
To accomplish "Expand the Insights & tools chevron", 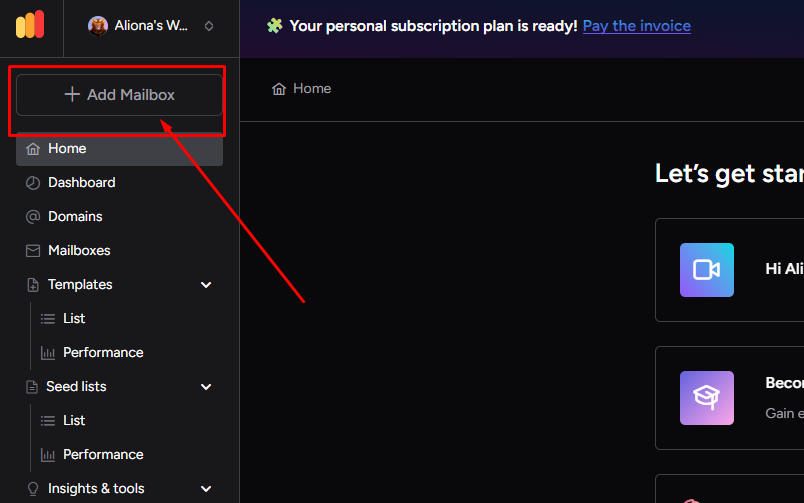I will pos(206,489).
